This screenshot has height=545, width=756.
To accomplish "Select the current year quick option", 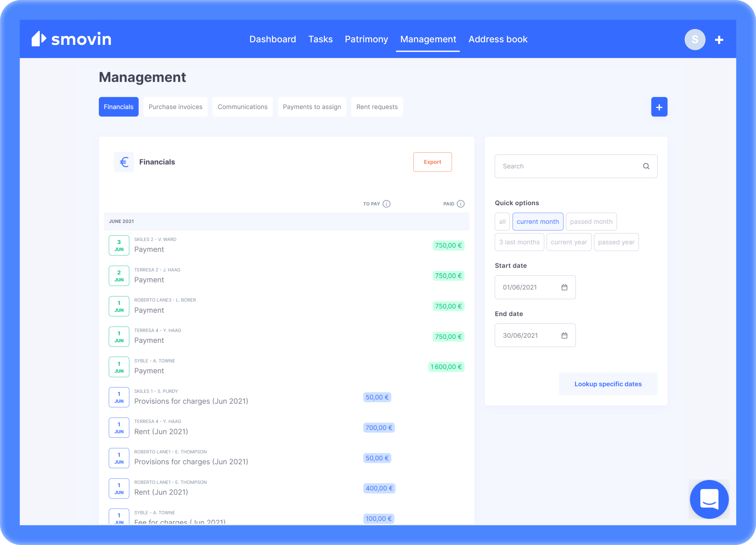I will pos(568,242).
